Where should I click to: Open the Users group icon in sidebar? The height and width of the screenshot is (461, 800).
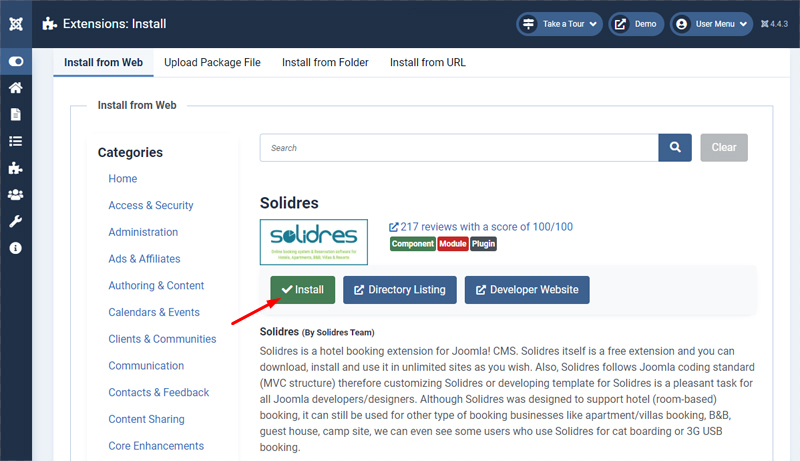[x=15, y=194]
